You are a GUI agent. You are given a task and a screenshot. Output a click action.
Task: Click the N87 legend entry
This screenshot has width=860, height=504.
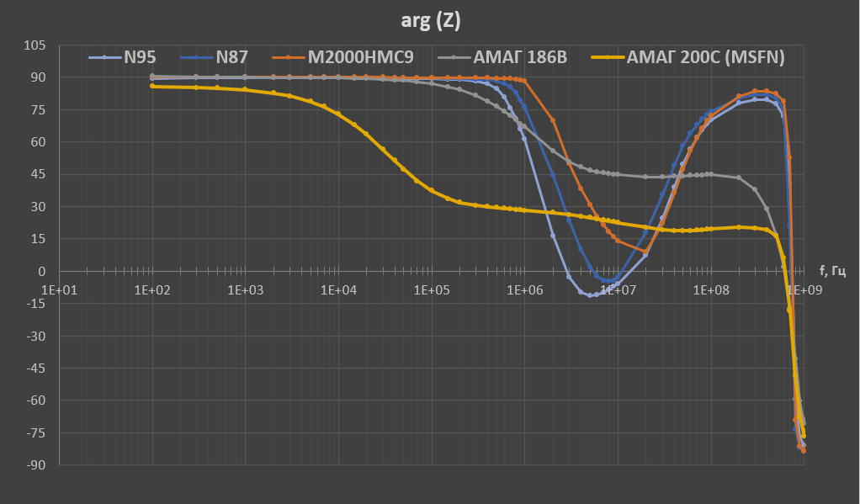(x=215, y=57)
